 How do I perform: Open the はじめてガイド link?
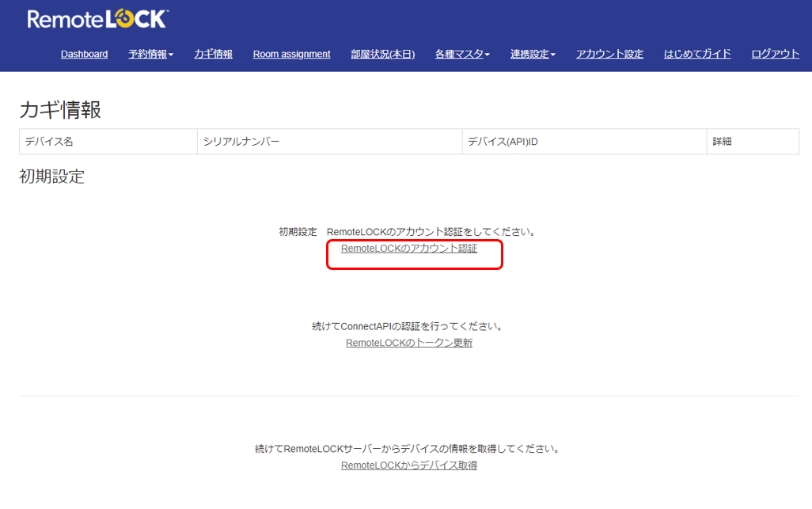tap(697, 54)
